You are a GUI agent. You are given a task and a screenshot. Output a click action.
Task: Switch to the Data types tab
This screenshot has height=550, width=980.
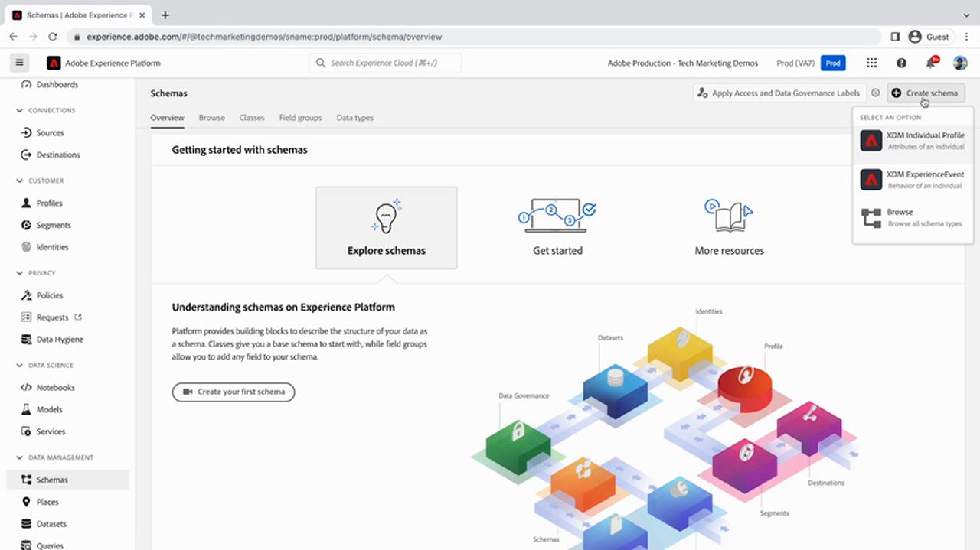(x=355, y=118)
